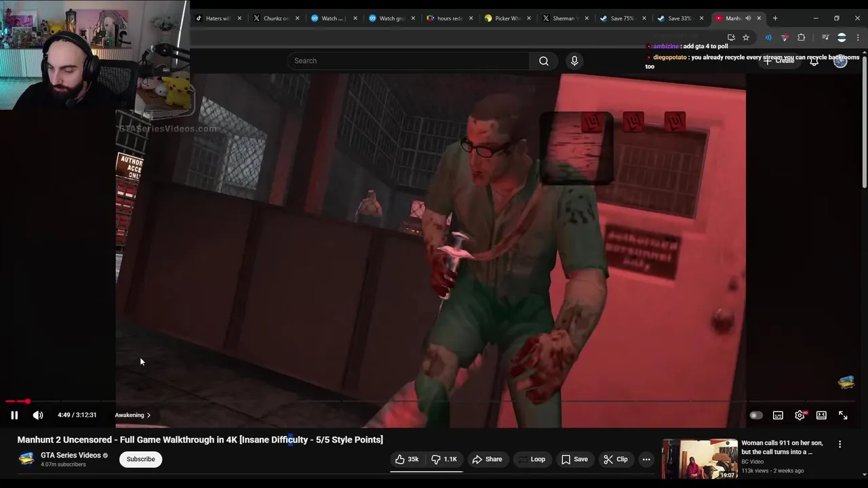This screenshot has width=868, height=488.
Task: Click the blue sound-wave extension icon
Action: [x=768, y=37]
